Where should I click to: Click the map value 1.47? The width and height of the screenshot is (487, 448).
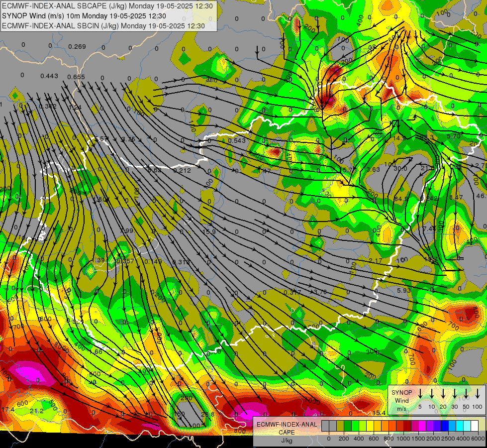(264, 170)
